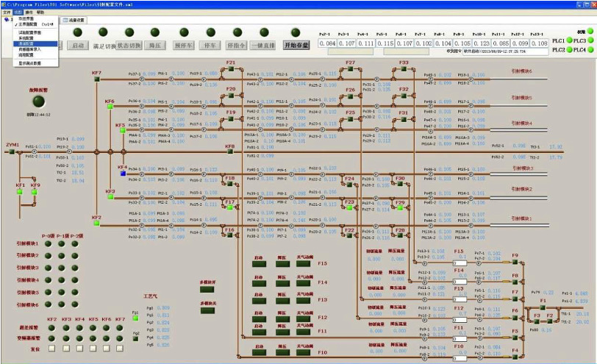Click the KF7 valve icon
The image size is (597, 364).
click(97, 79)
